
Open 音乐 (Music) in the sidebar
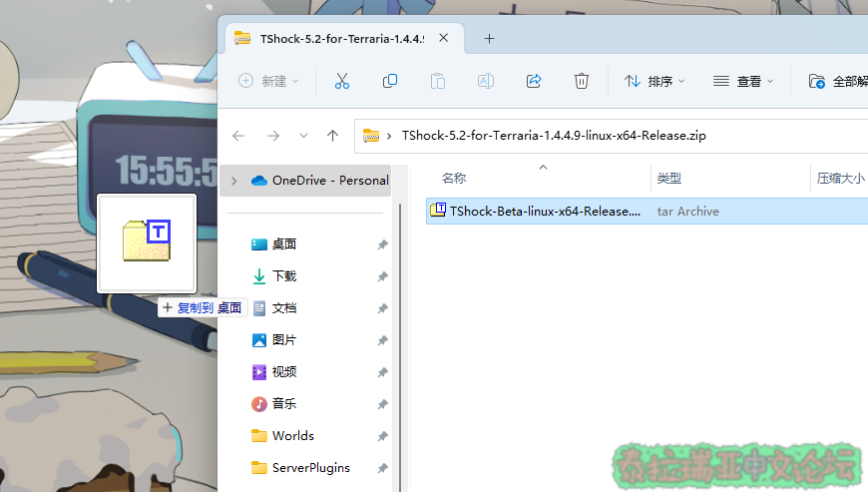click(x=284, y=404)
